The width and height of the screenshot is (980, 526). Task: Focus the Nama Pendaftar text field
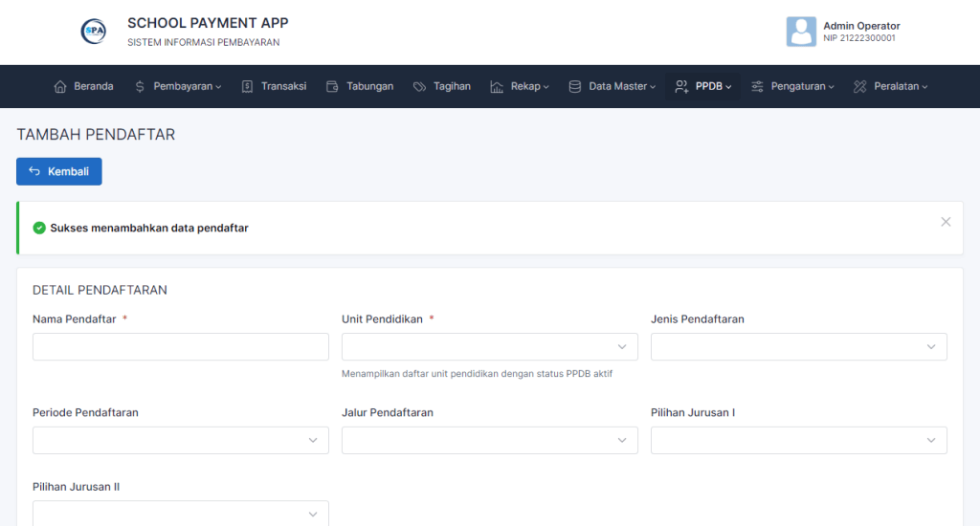tap(180, 347)
